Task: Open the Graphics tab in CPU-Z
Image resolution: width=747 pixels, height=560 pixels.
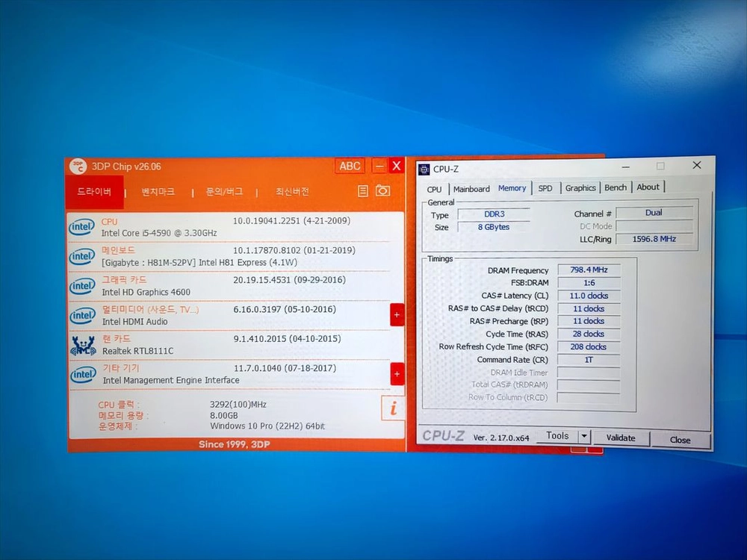Action: pyautogui.click(x=580, y=187)
